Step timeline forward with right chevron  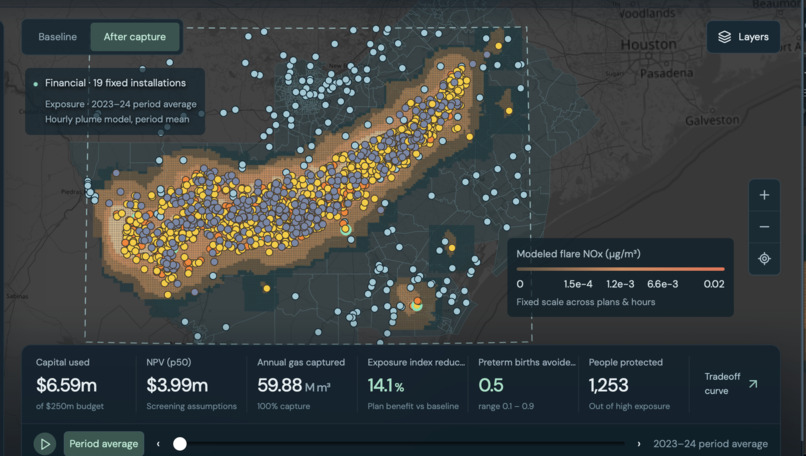tap(639, 444)
